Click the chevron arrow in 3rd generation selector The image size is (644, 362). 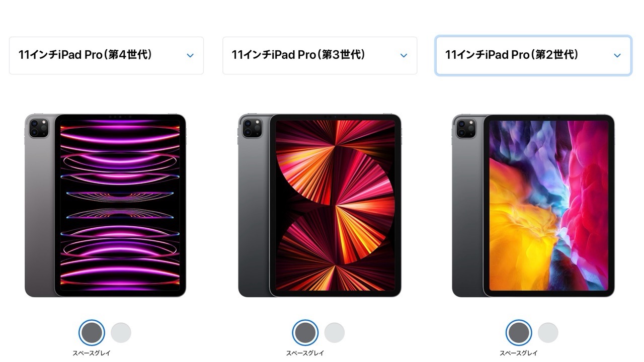(404, 55)
